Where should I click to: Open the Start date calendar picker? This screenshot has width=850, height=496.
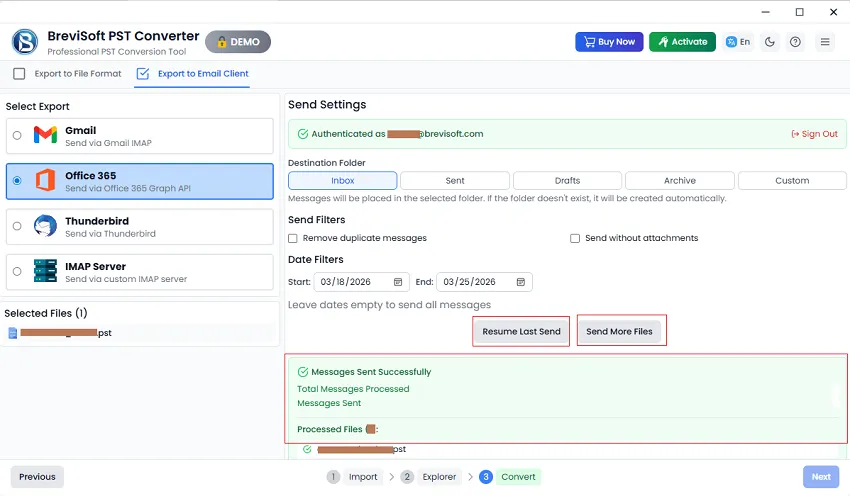[398, 282]
